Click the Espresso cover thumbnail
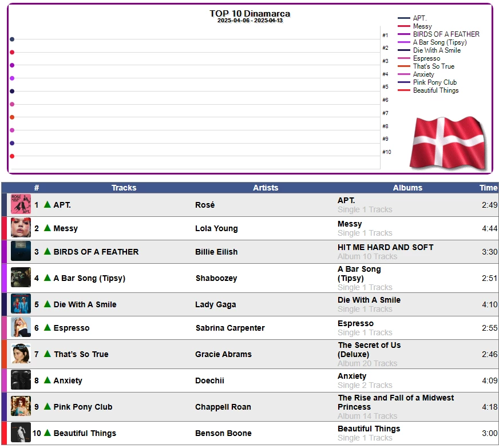 [21, 327]
